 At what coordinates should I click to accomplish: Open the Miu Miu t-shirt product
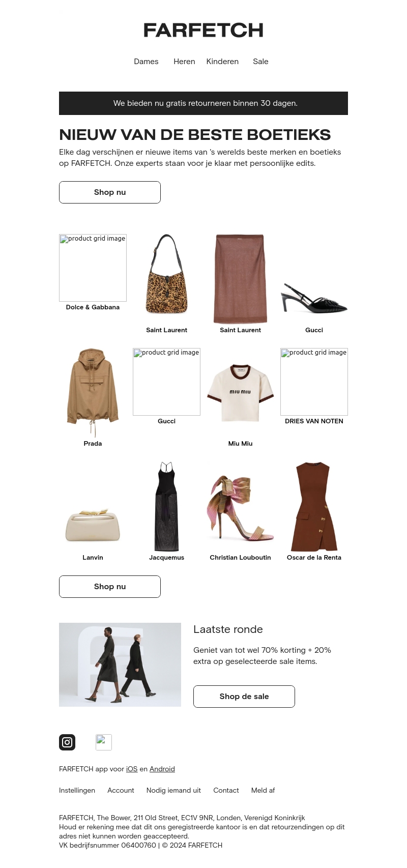point(240,393)
